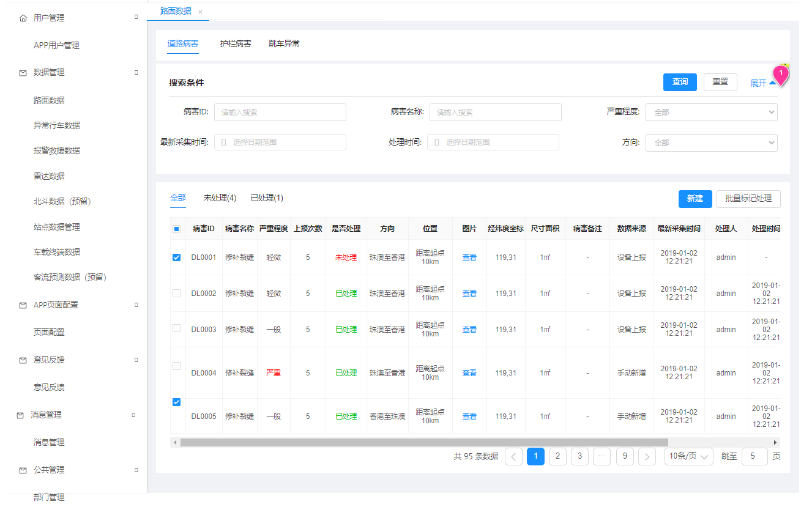The height and width of the screenshot is (507, 812).
Task: Open APP用户管理 in sidebar
Action: (x=56, y=45)
